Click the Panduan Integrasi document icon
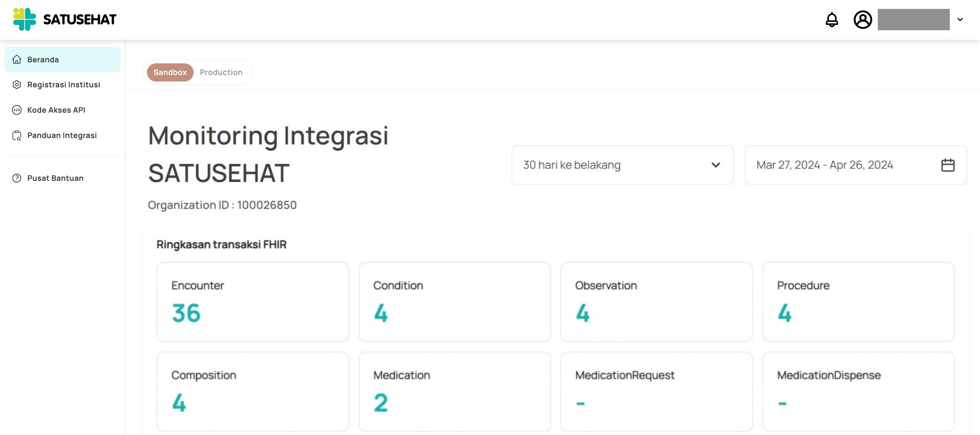Viewport: 980px width, 435px height. click(17, 135)
